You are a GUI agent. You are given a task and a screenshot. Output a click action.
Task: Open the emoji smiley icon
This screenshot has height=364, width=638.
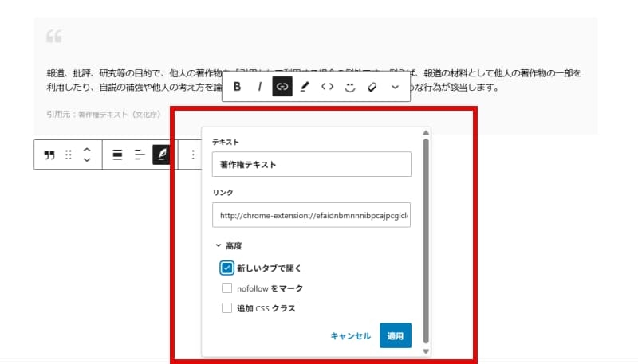[x=350, y=87]
